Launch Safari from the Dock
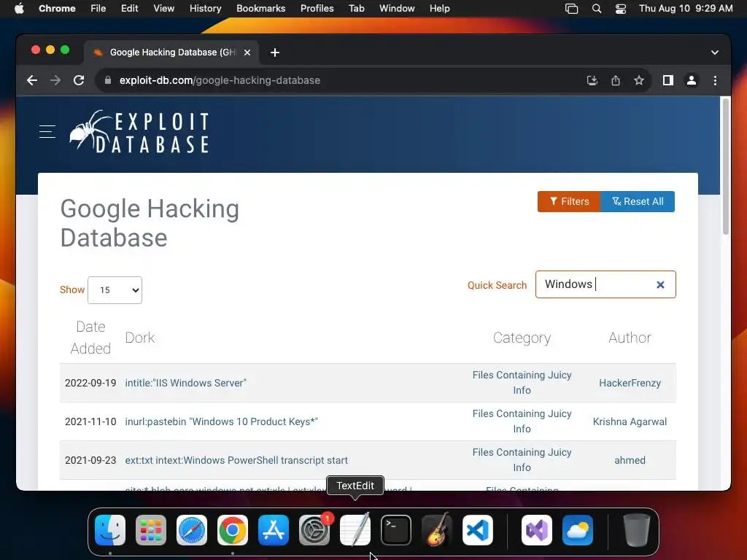The image size is (747, 560). [x=192, y=530]
